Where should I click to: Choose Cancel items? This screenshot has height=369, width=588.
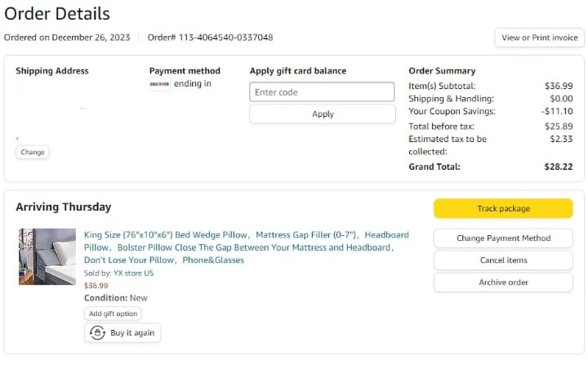pyautogui.click(x=503, y=260)
